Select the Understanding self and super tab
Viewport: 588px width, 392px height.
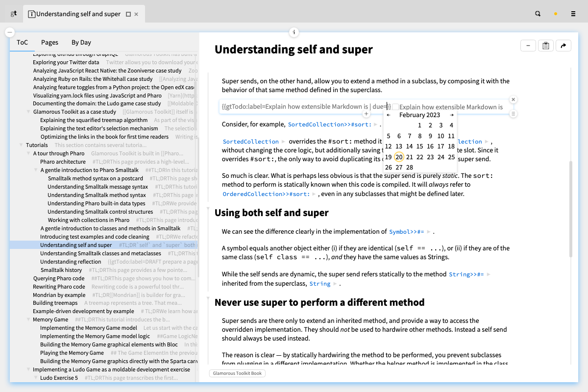[x=78, y=14]
